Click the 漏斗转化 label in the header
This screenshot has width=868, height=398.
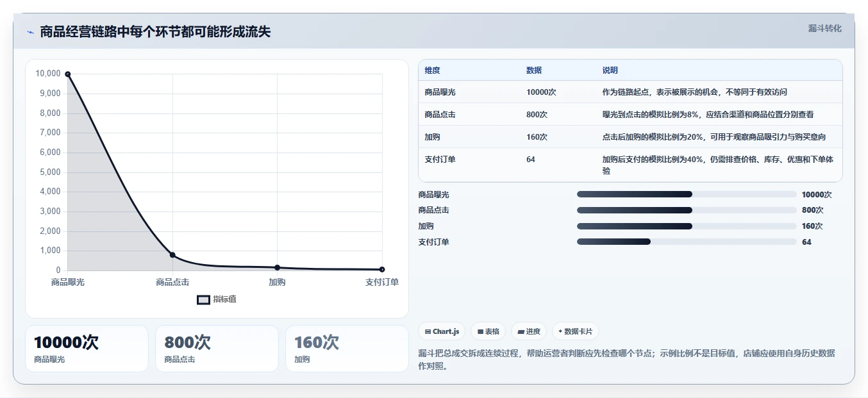(x=824, y=29)
